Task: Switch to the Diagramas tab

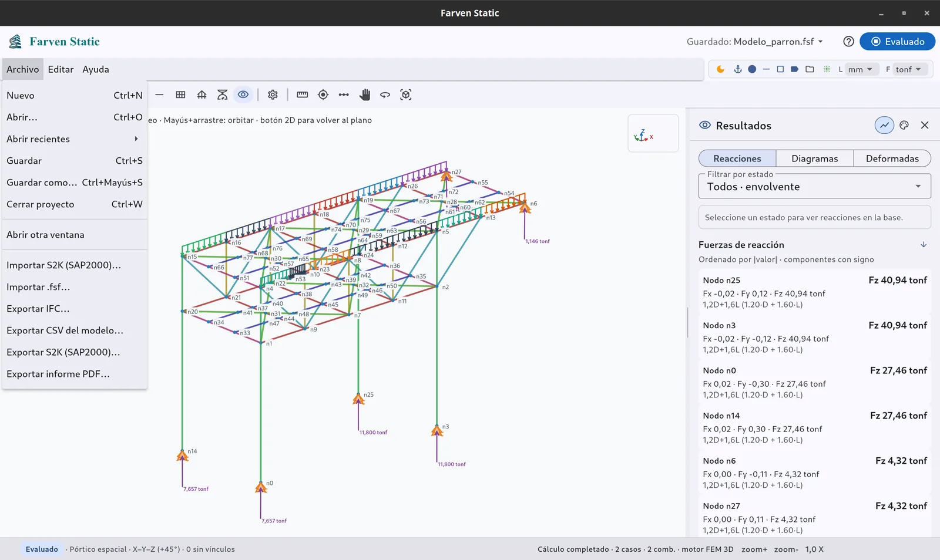Action: click(815, 158)
